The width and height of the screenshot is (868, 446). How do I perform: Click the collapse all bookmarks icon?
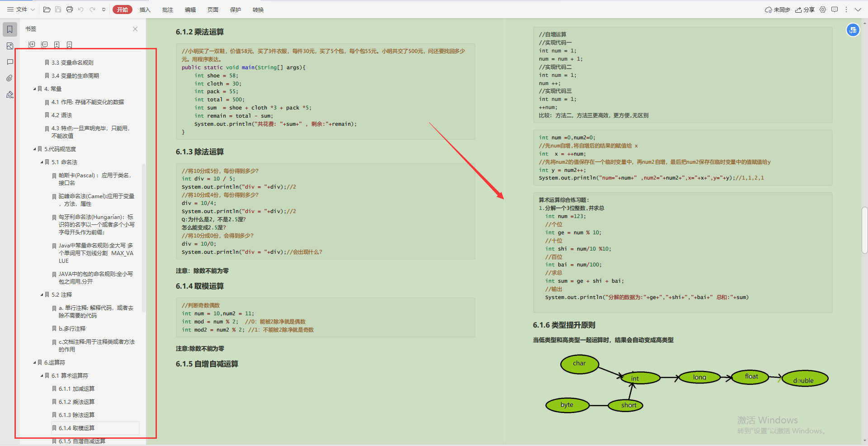click(x=44, y=44)
